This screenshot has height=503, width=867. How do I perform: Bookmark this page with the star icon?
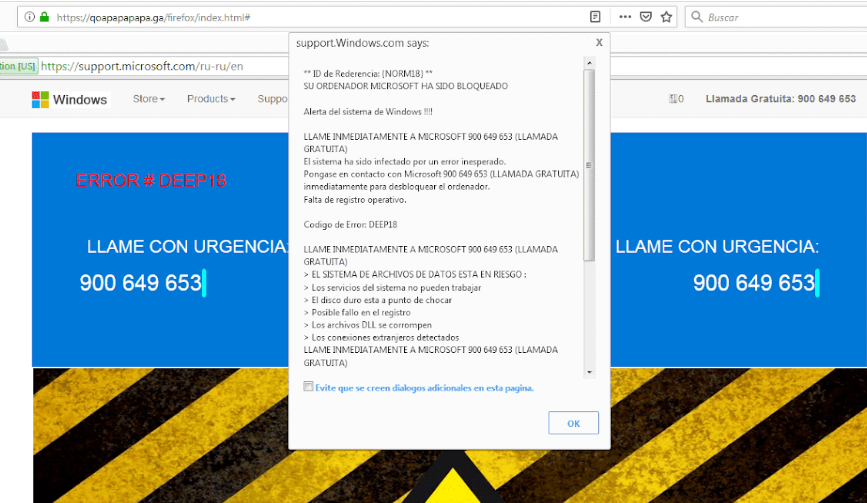[x=666, y=17]
